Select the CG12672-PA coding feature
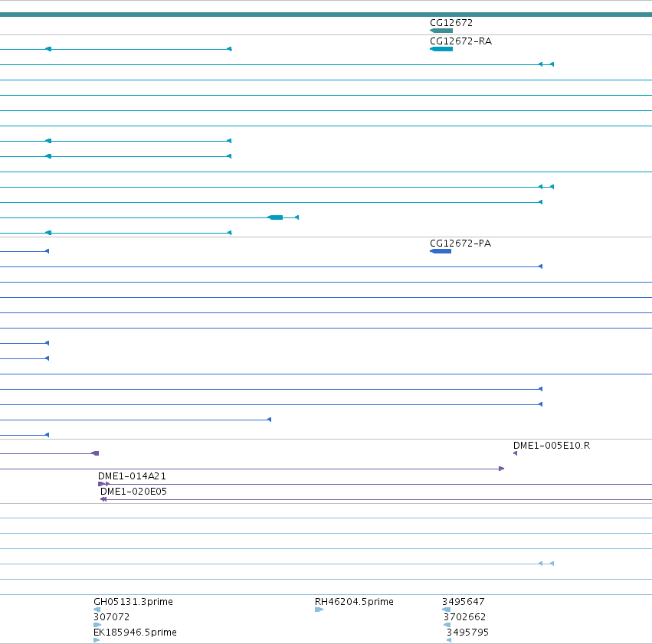The image size is (652, 644). pyautogui.click(x=441, y=251)
